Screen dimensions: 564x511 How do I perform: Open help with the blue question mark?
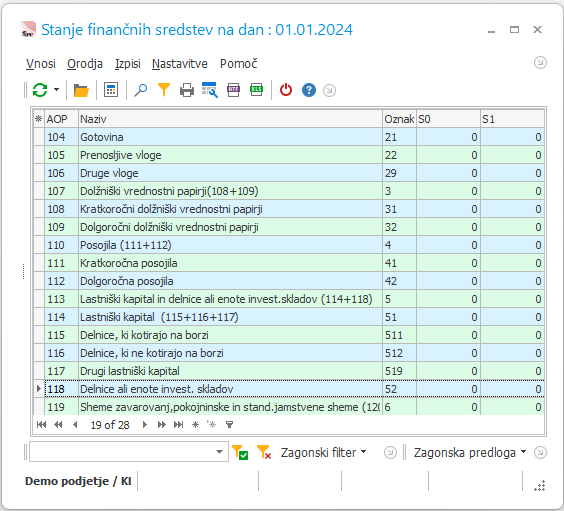coord(309,90)
